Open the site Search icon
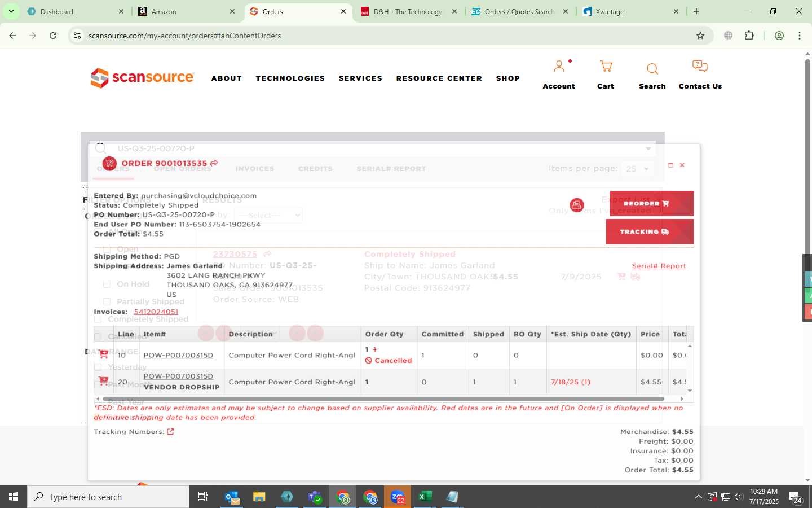 tap(652, 69)
